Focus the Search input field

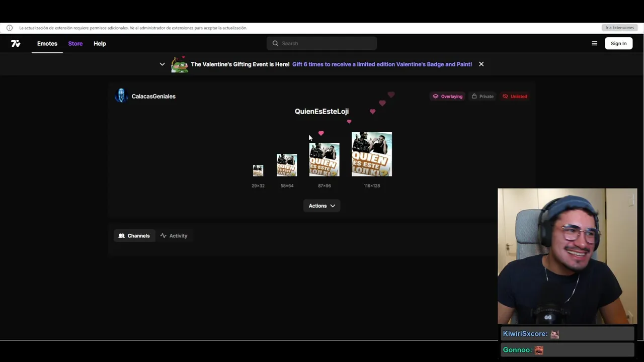[x=322, y=43]
